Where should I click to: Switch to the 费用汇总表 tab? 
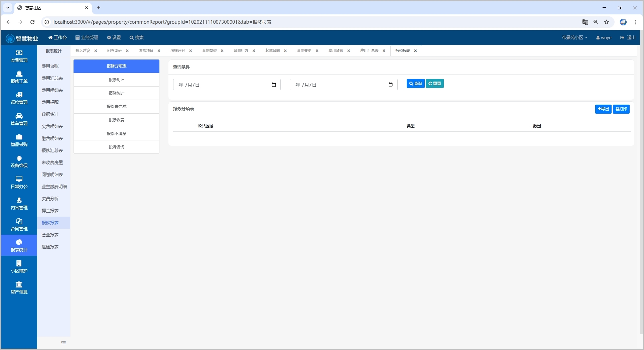[x=369, y=51]
